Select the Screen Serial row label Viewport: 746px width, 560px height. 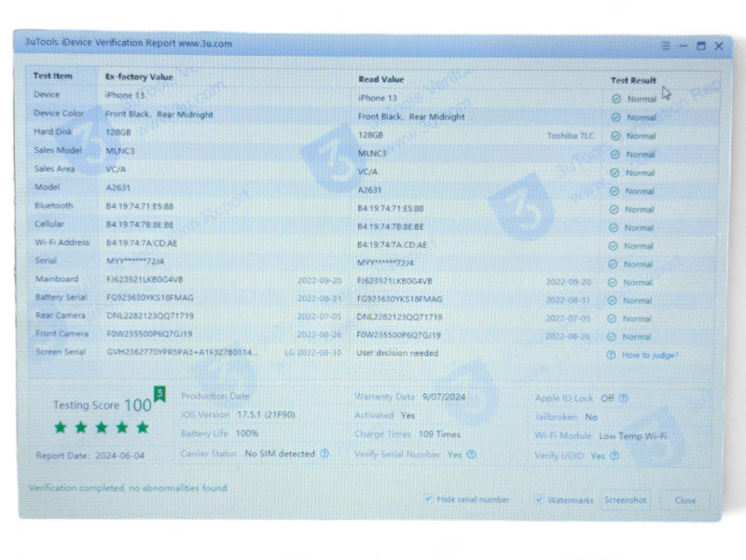coord(61,352)
